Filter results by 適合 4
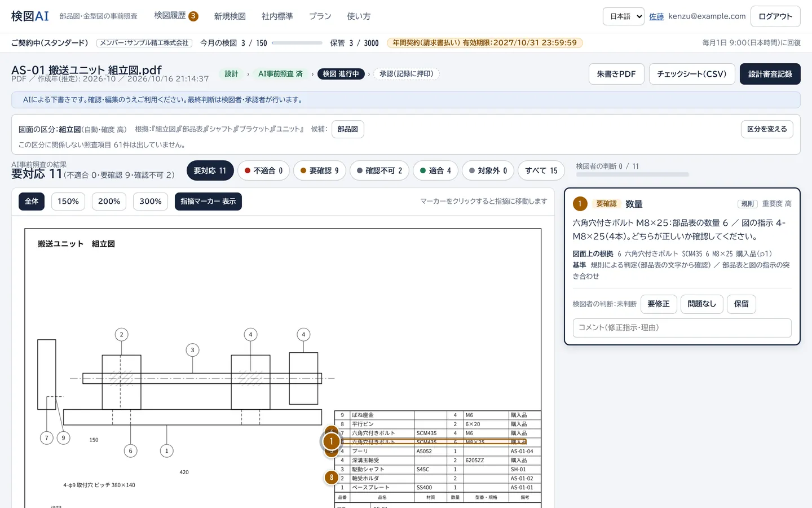 coord(435,170)
